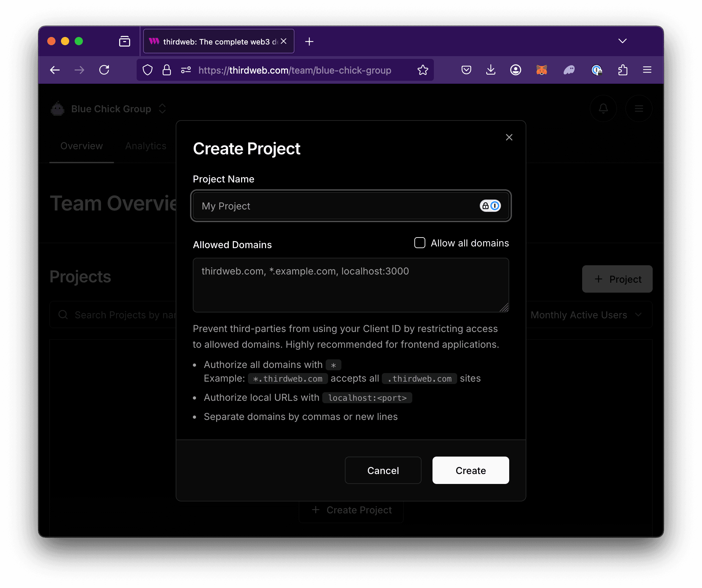
Task: Save page to Pocket
Action: coord(466,70)
